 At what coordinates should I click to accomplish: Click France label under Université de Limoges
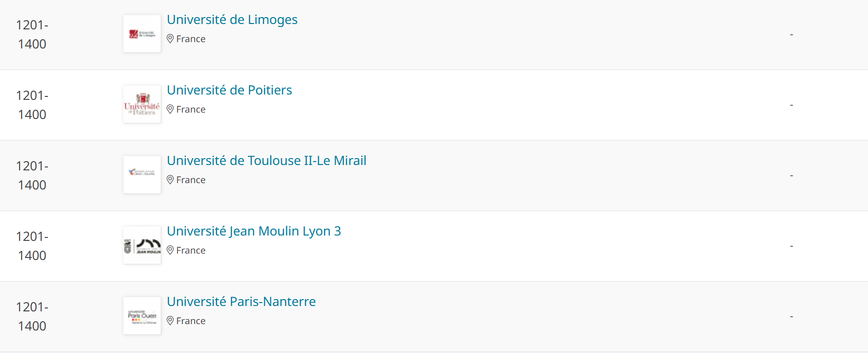click(x=191, y=39)
